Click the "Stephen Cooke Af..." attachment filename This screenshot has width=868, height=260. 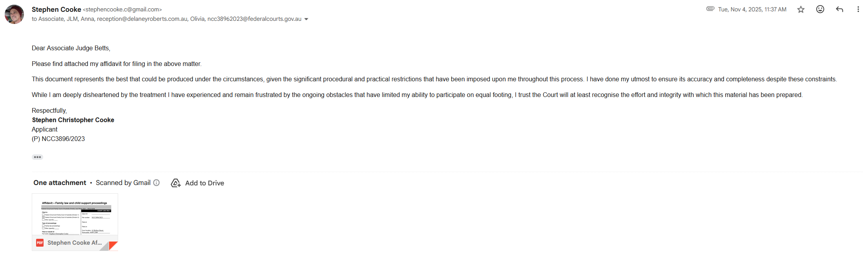pyautogui.click(x=75, y=243)
